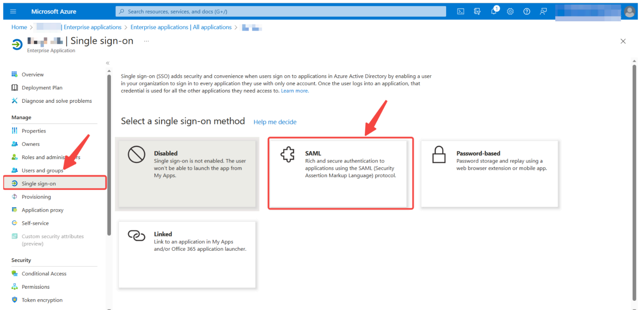Image resolution: width=644 pixels, height=310 pixels.
Task: Click the Application proxy icon
Action: click(15, 210)
